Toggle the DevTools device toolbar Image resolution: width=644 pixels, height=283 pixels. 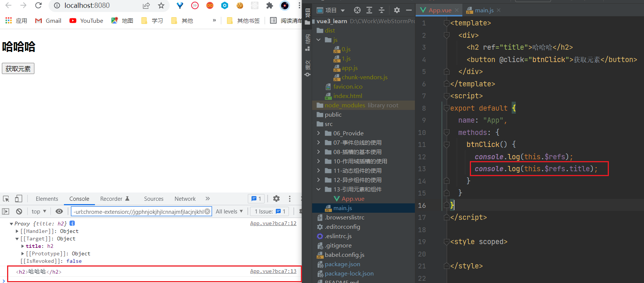pyautogui.click(x=19, y=199)
